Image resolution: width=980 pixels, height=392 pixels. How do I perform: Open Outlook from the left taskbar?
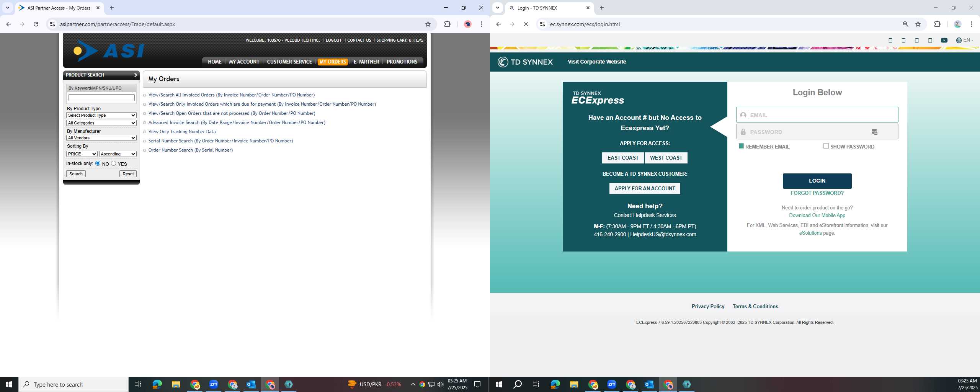pyautogui.click(x=251, y=384)
